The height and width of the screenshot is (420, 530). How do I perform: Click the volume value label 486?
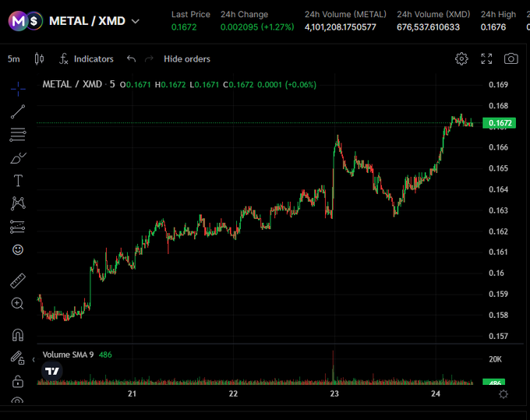pos(494,382)
